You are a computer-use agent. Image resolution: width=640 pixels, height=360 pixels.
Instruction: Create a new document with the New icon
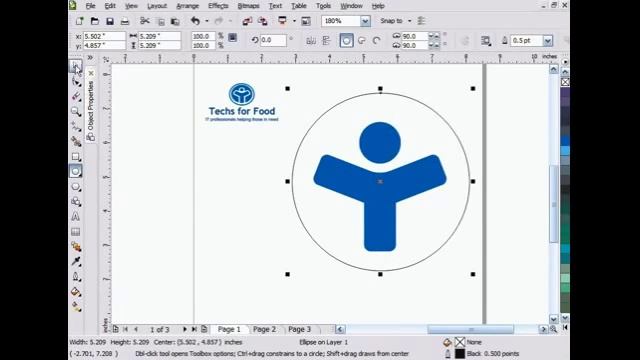[x=80, y=21]
